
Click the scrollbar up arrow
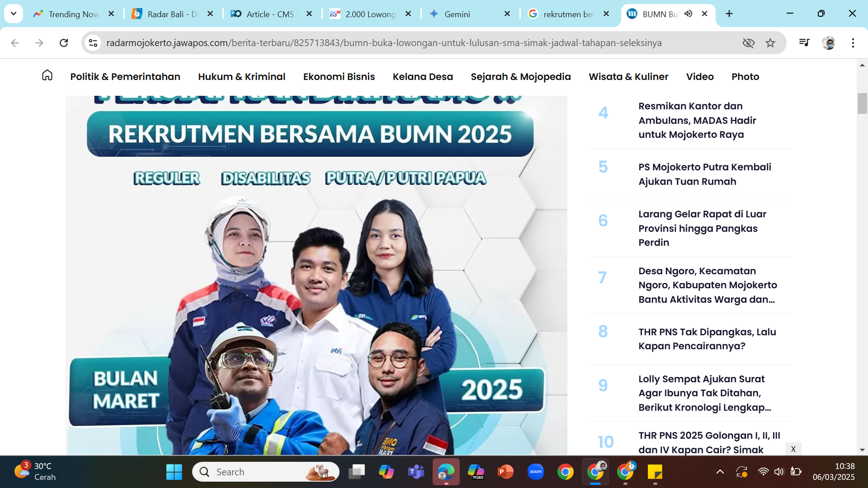click(x=862, y=65)
